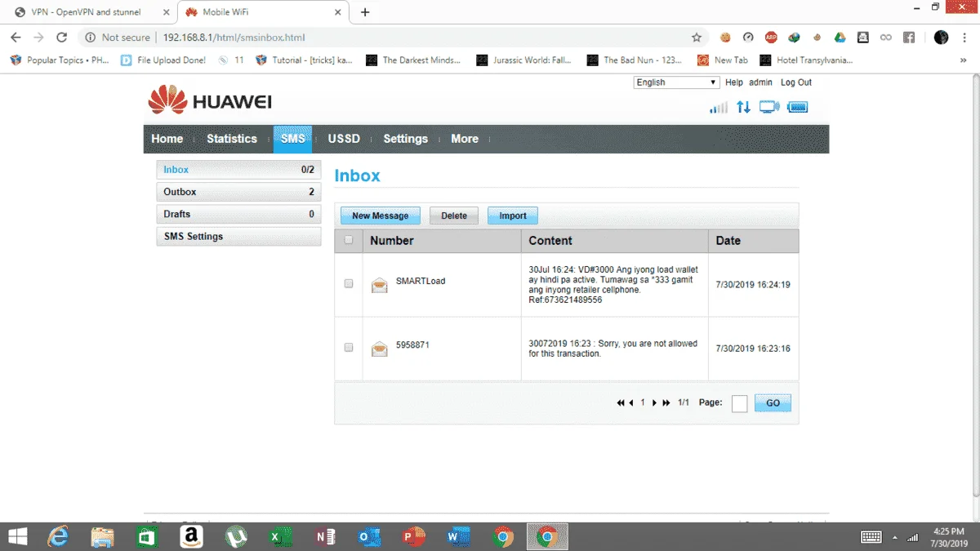Open the Jurassic World bookmark
This screenshot has height=551, width=980.
pos(524,60)
